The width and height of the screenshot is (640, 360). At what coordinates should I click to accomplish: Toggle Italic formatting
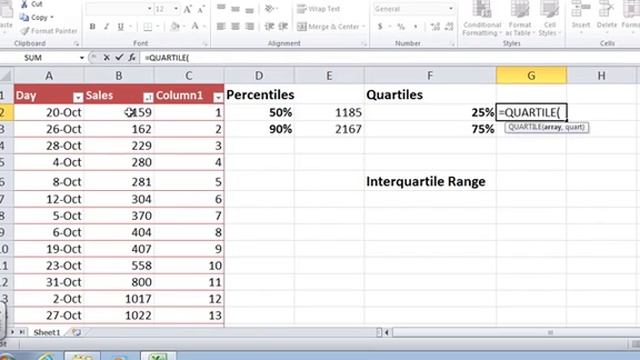(x=107, y=27)
